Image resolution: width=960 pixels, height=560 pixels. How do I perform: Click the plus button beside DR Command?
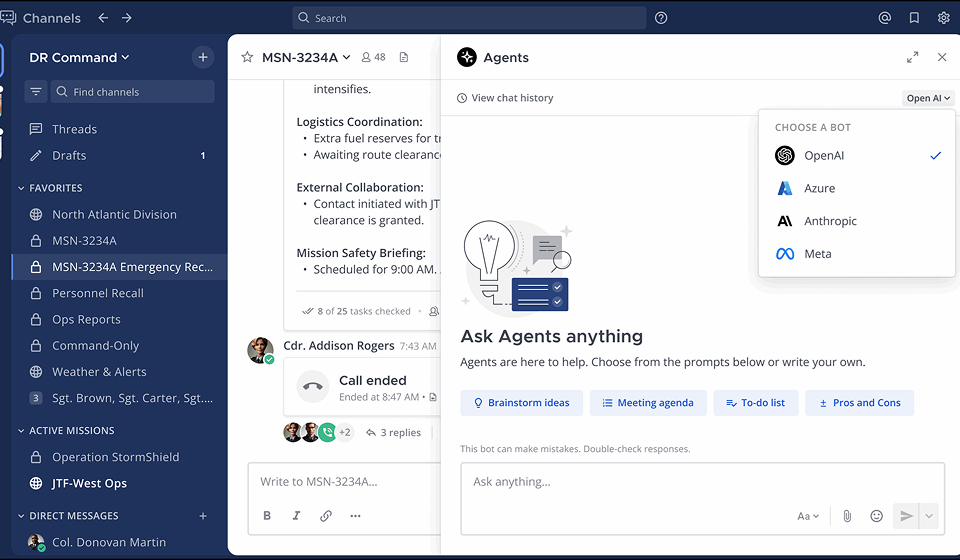pyautogui.click(x=203, y=58)
